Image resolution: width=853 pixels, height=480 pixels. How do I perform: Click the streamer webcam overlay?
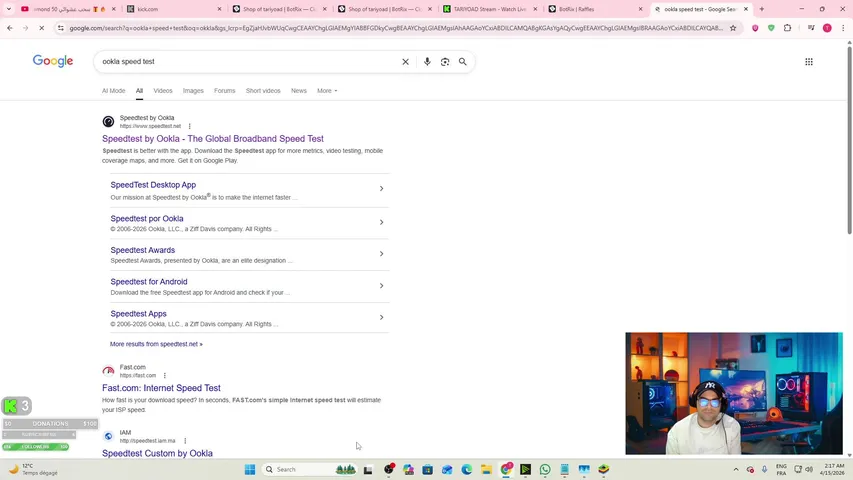coord(734,393)
